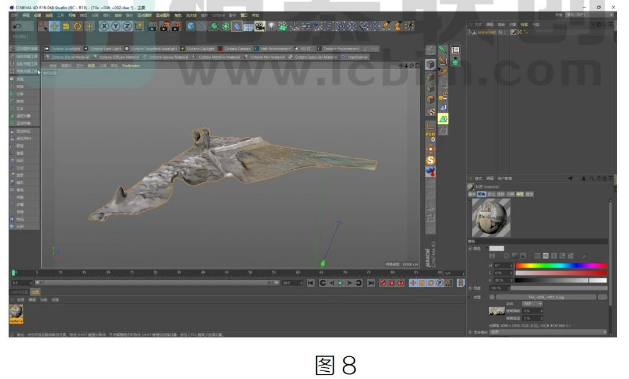Go to end of timeline
This screenshot has height=379, width=629.
tap(371, 283)
